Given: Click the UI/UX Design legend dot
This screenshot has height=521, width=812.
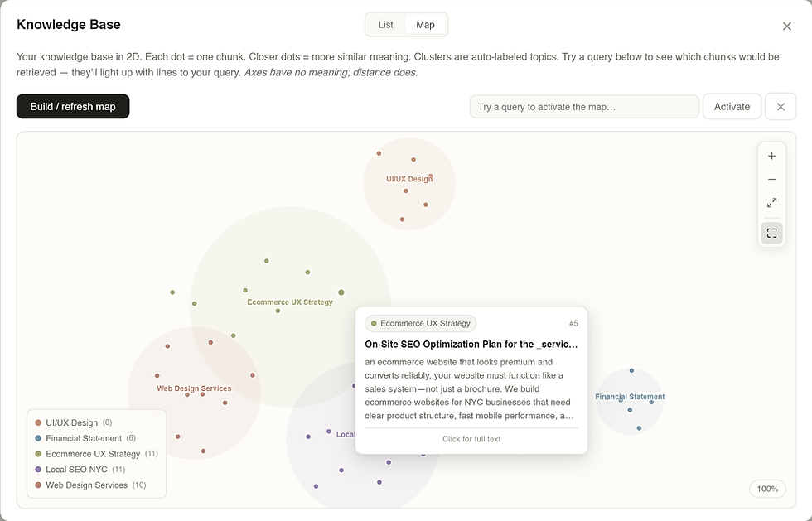Looking at the screenshot, I should (38, 423).
